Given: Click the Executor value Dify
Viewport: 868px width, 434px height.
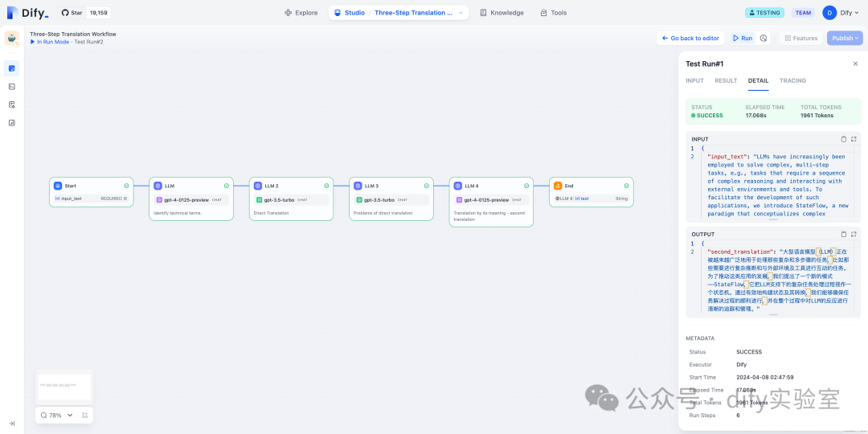Looking at the screenshot, I should coord(741,365).
